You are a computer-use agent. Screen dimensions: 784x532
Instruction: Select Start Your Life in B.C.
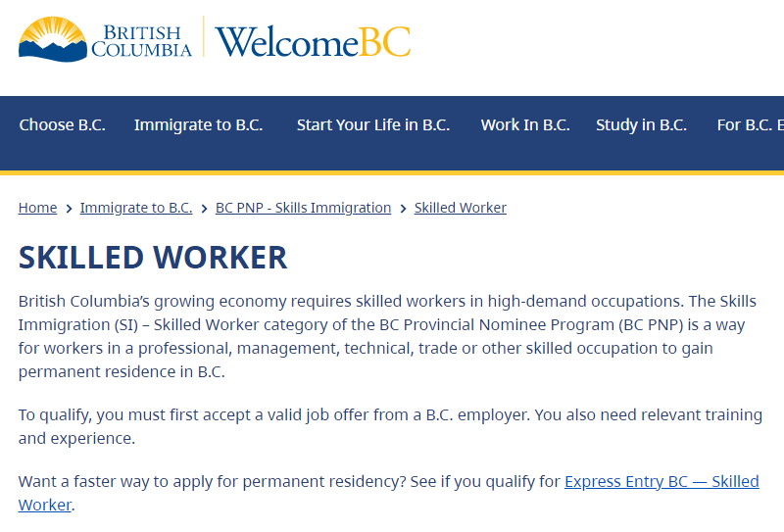point(373,125)
